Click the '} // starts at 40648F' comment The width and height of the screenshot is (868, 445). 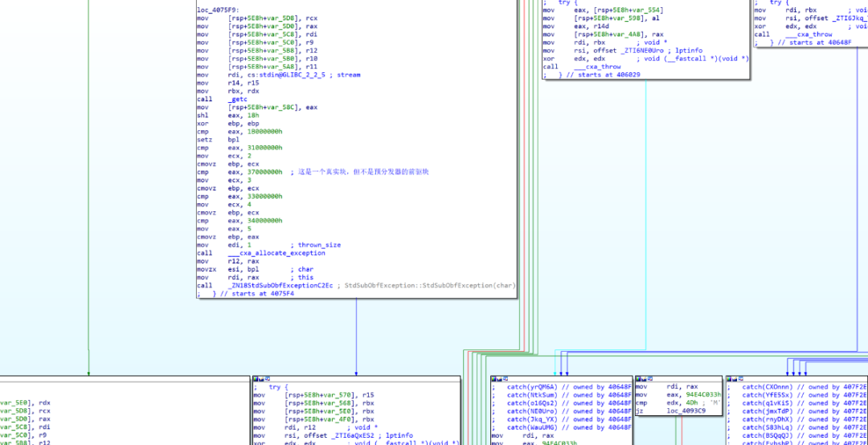(x=803, y=42)
